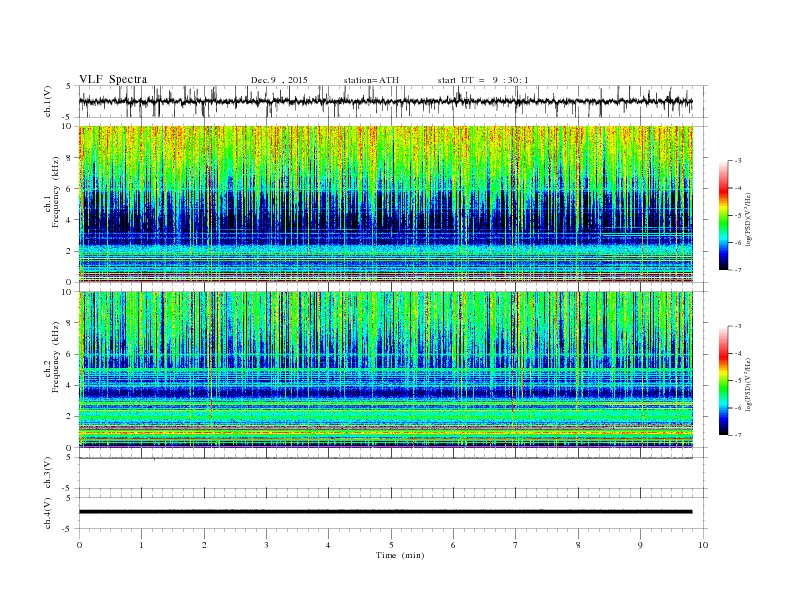Click the 'Time (min)' axis title

tap(400, 555)
